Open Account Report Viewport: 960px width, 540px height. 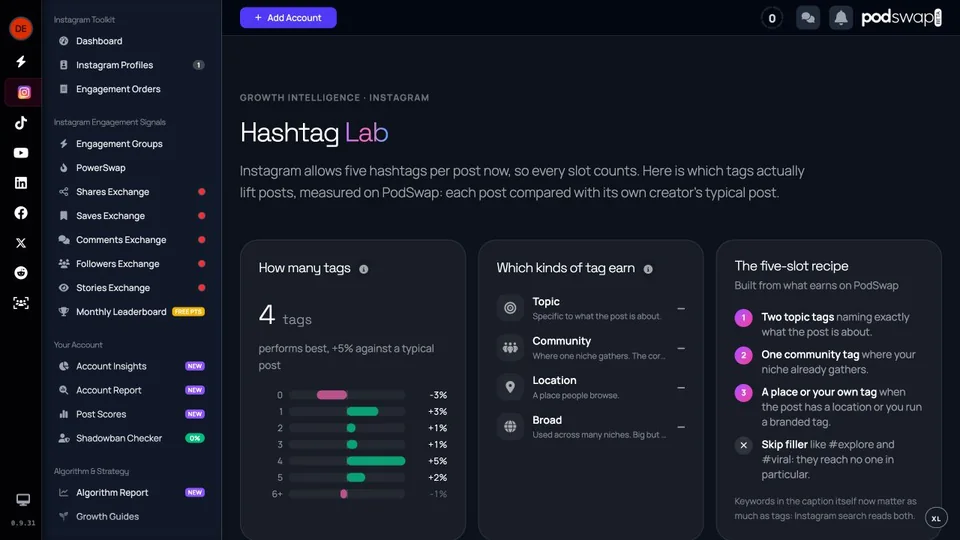click(x=131, y=390)
